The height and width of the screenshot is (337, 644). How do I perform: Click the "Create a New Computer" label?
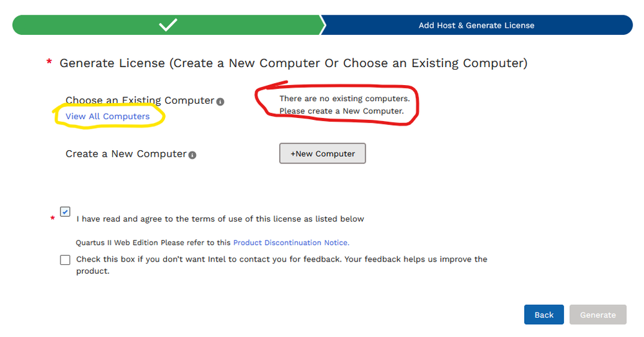tap(126, 154)
